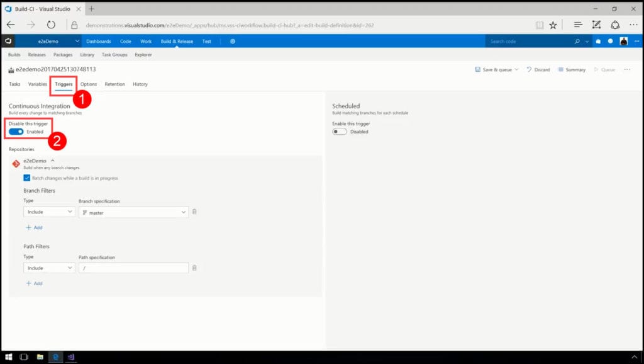Screen dimensions: 644x364
Task: Click the Path specification input field
Action: click(x=133, y=268)
